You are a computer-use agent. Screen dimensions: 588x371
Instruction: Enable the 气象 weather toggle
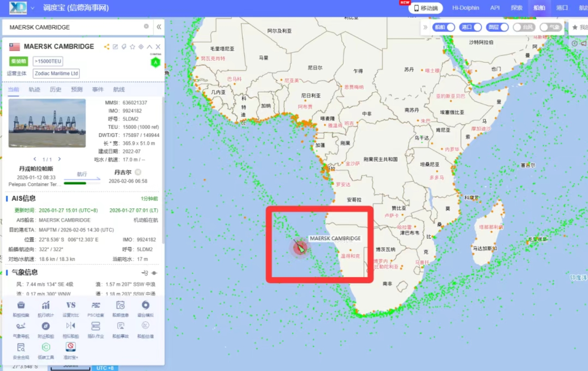point(550,27)
